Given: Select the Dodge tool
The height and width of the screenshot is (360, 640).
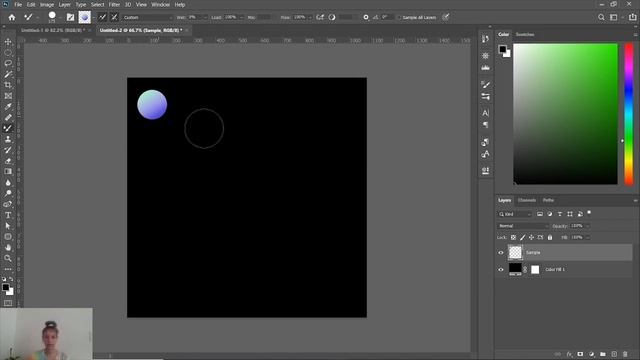Looking at the screenshot, I should pyautogui.click(x=8, y=193).
